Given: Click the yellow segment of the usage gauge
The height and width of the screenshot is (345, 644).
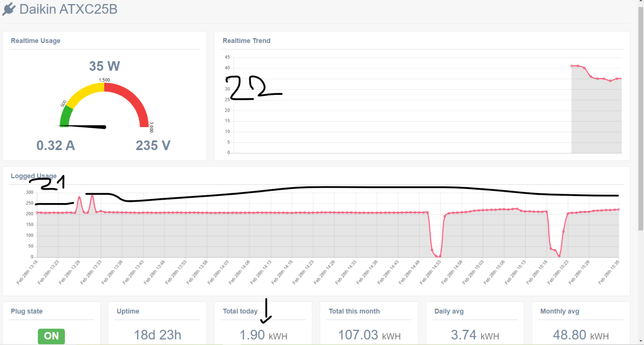Looking at the screenshot, I should coord(85,92).
